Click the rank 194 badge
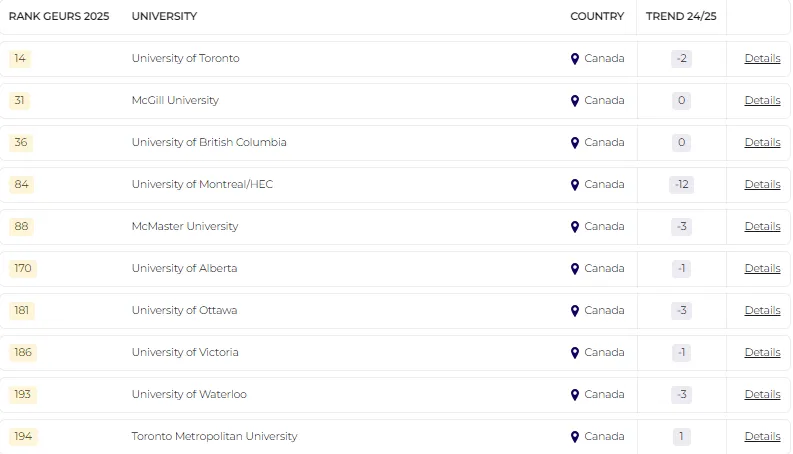 click(22, 436)
